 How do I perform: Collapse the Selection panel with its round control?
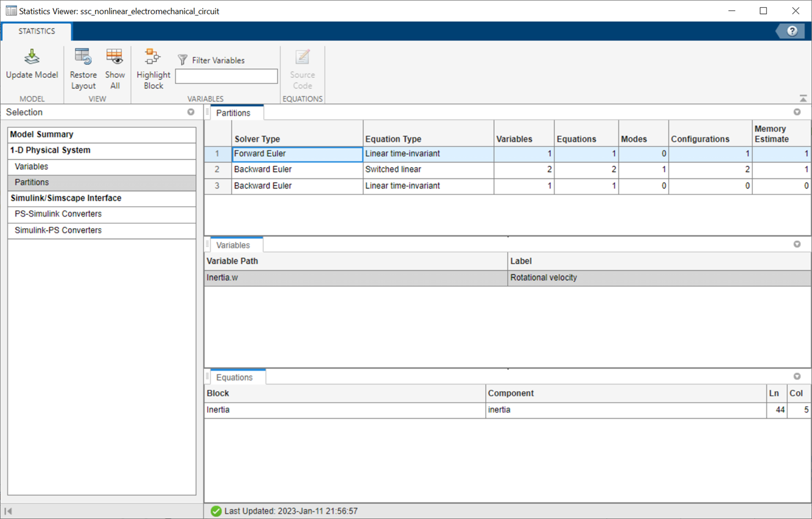[x=191, y=112]
